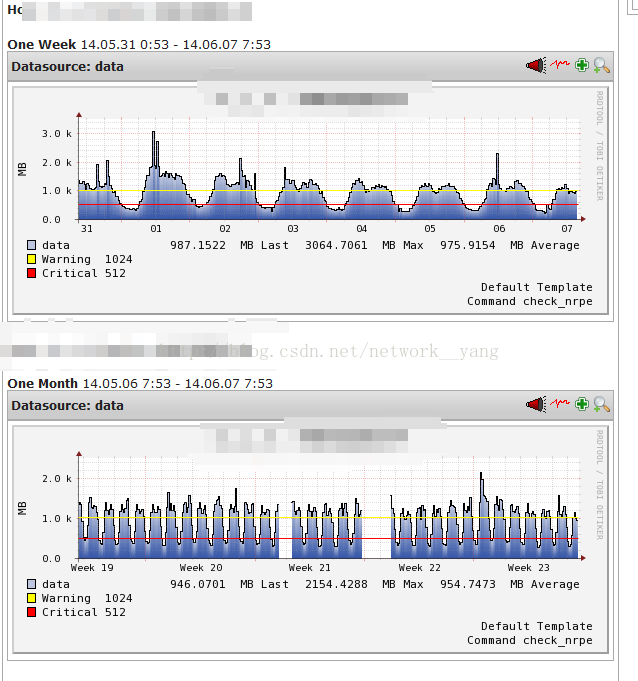
Task: Click the Last value '987.1522'
Action: [198, 245]
